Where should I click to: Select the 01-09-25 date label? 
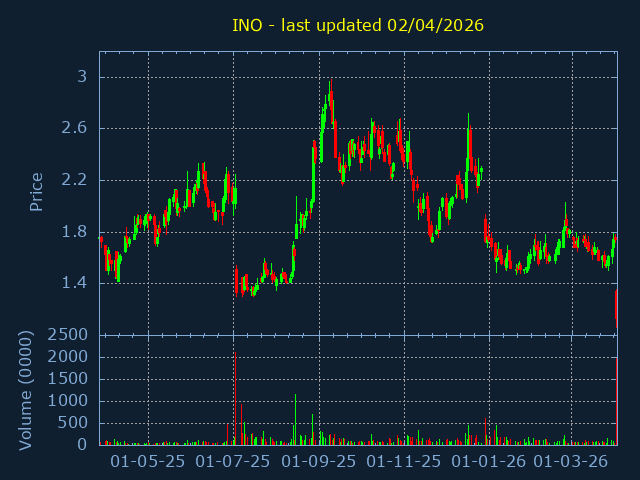pos(319,462)
